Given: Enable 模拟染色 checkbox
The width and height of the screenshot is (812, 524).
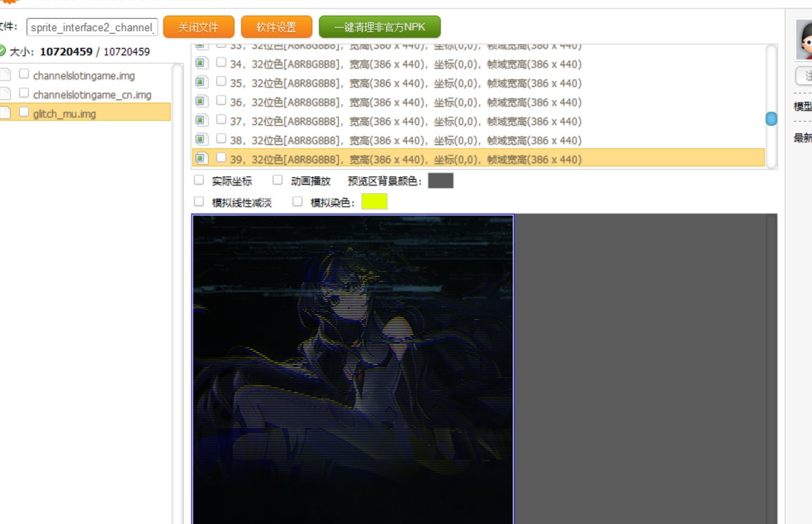Looking at the screenshot, I should tap(297, 202).
